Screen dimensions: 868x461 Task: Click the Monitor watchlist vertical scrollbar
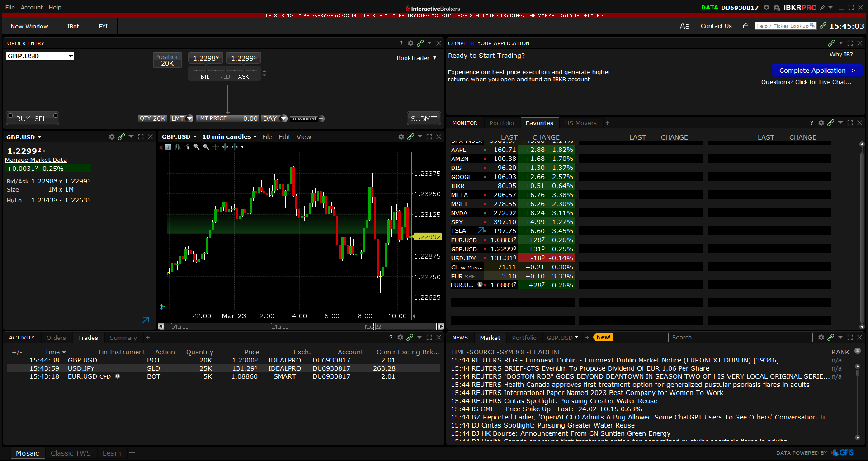(x=862, y=235)
